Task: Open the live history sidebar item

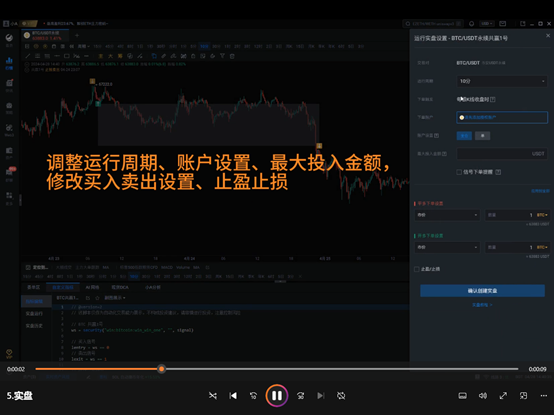Action: click(x=34, y=326)
